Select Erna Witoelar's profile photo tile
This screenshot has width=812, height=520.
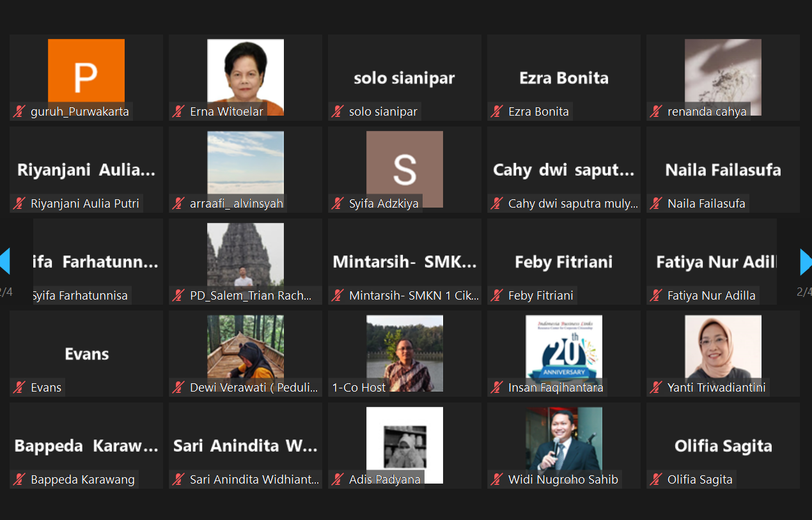(x=246, y=77)
